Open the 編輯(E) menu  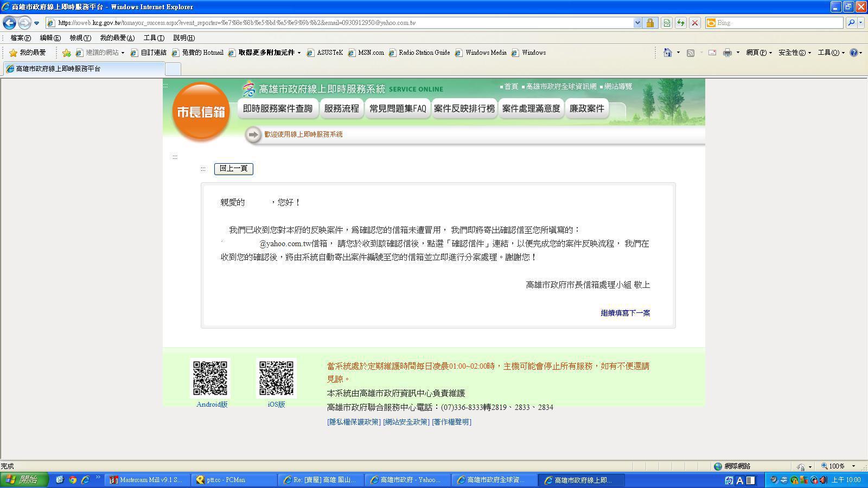pyautogui.click(x=50, y=38)
